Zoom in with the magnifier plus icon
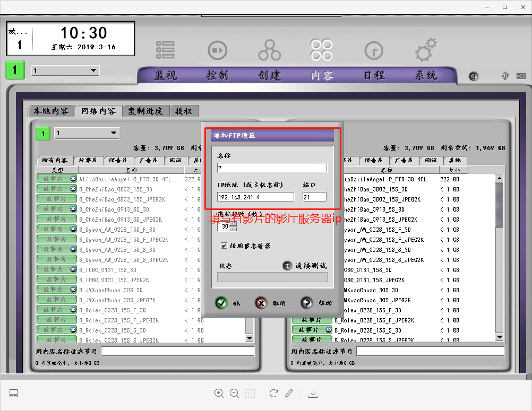Viewport: 532px width, 411px height. click(x=219, y=393)
